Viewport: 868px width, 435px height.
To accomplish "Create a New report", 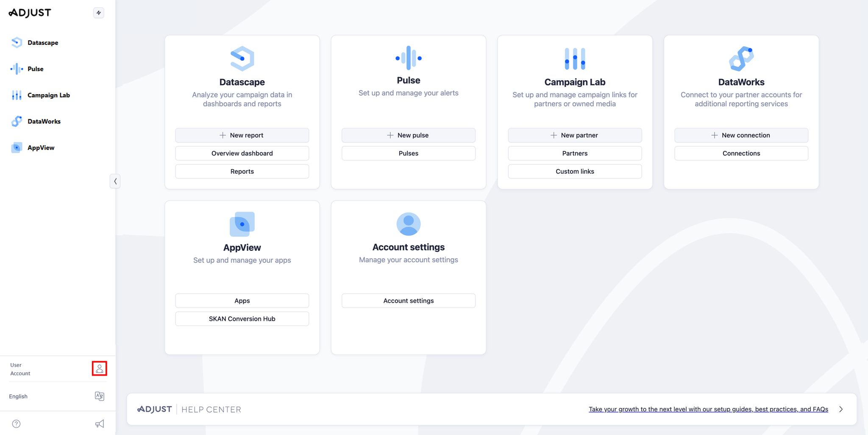I will [242, 135].
